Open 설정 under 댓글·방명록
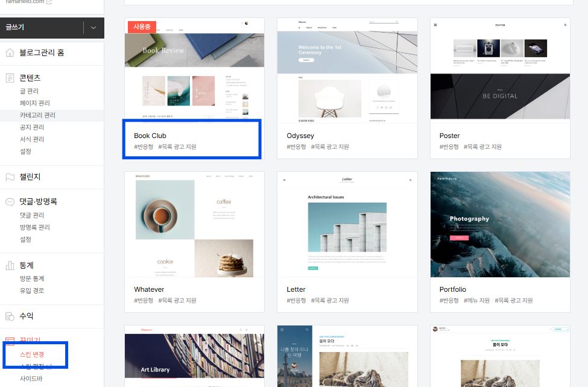588x387 pixels. [x=25, y=239]
